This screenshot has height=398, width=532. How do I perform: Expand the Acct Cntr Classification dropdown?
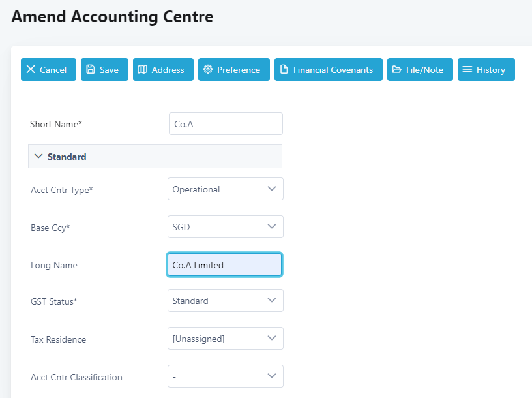pos(225,376)
